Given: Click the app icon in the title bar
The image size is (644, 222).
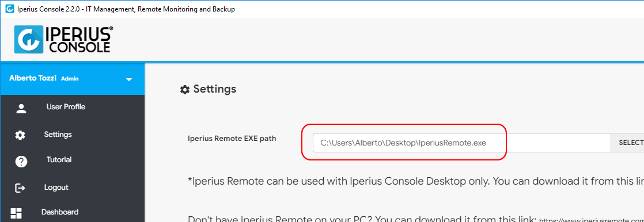Looking at the screenshot, I should 9,9.
